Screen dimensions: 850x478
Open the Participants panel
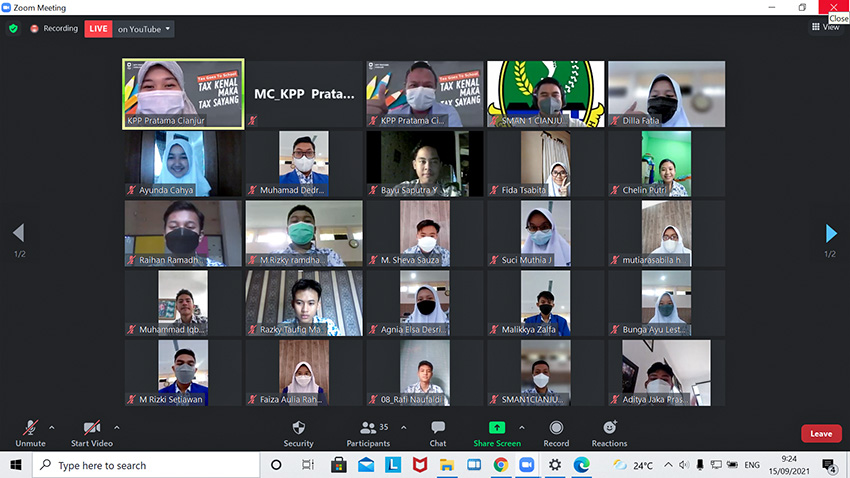[368, 432]
